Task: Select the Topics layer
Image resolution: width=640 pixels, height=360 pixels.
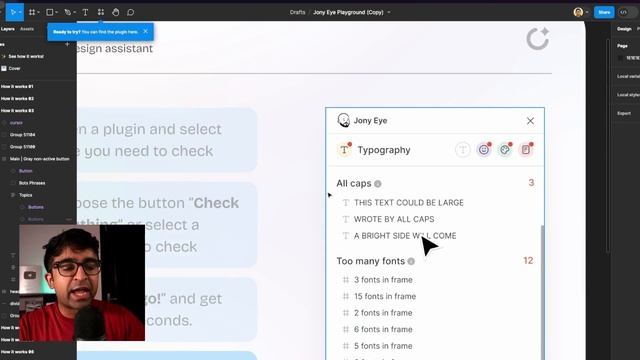Action: pos(25,195)
